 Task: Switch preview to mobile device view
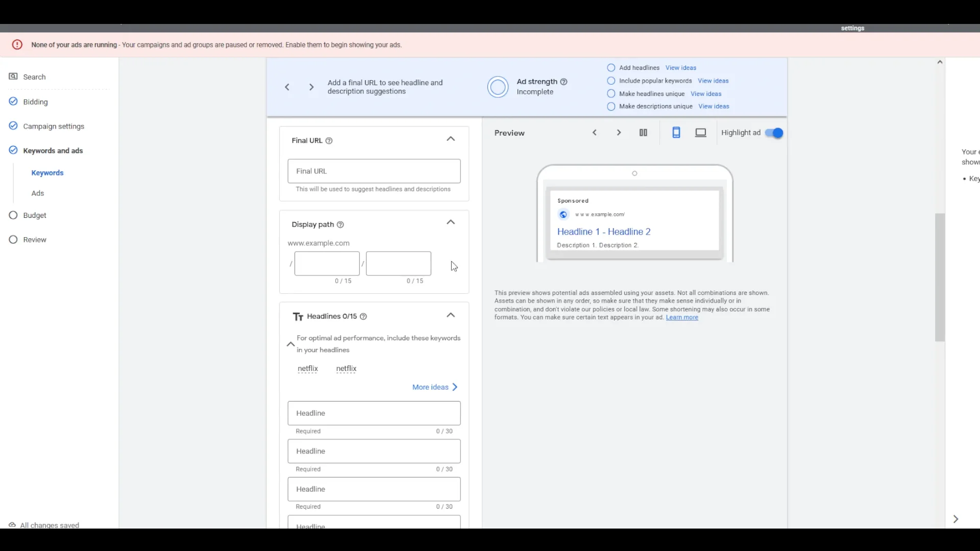676,133
